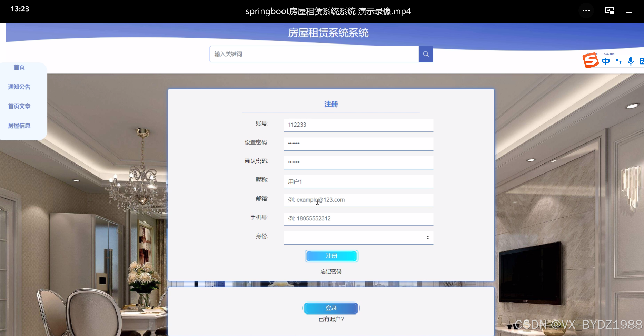Click the 房屋租赁系统系统 page title
The height and width of the screenshot is (336, 644).
pyautogui.click(x=328, y=33)
